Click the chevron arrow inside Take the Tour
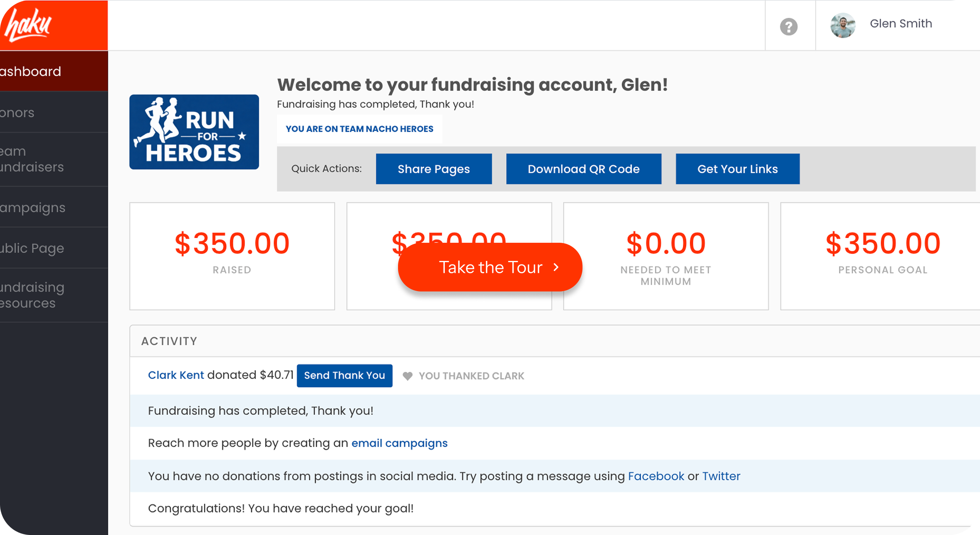This screenshot has width=980, height=535. (556, 267)
